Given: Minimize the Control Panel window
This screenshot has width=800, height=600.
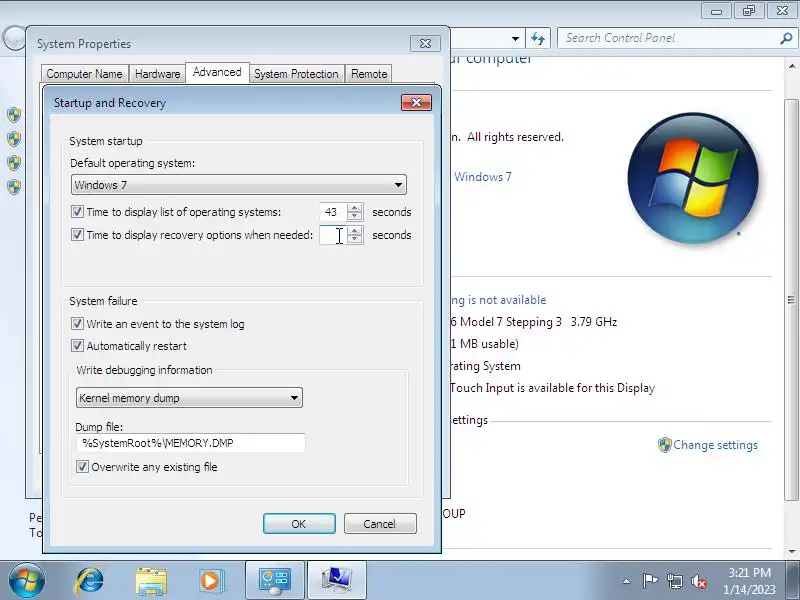Looking at the screenshot, I should (716, 11).
